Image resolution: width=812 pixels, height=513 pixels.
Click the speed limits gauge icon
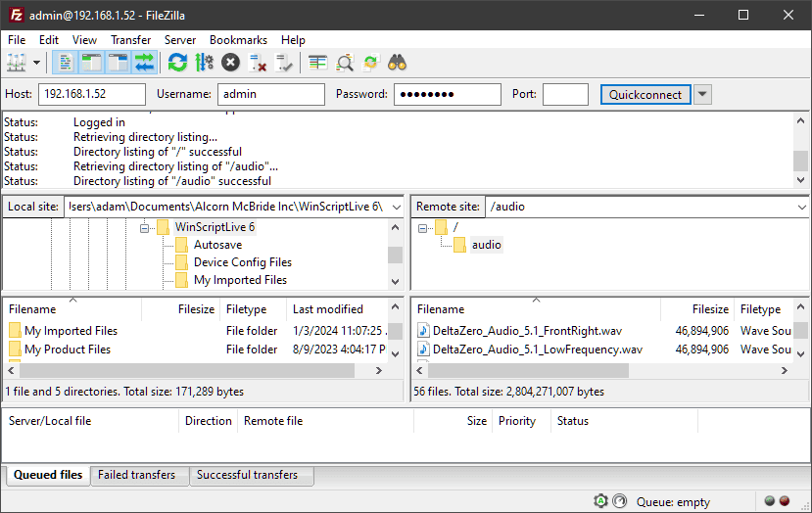[619, 501]
